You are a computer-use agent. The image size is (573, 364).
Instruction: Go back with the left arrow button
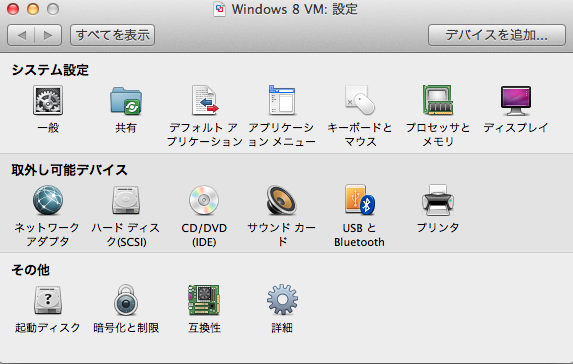21,35
